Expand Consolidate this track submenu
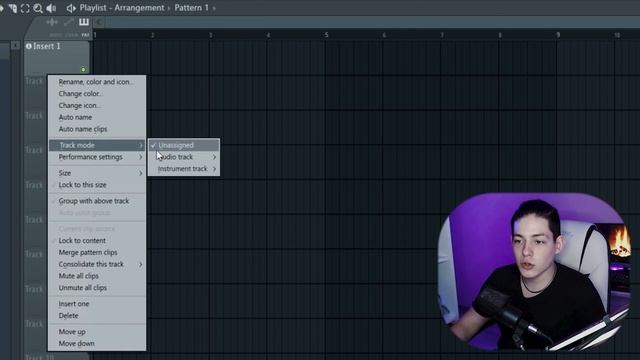This screenshot has height=360, width=640. [96, 264]
